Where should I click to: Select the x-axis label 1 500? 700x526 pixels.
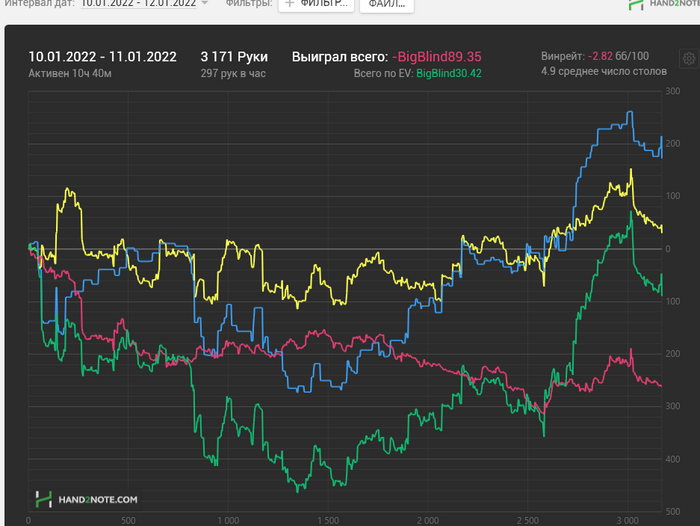(x=328, y=521)
